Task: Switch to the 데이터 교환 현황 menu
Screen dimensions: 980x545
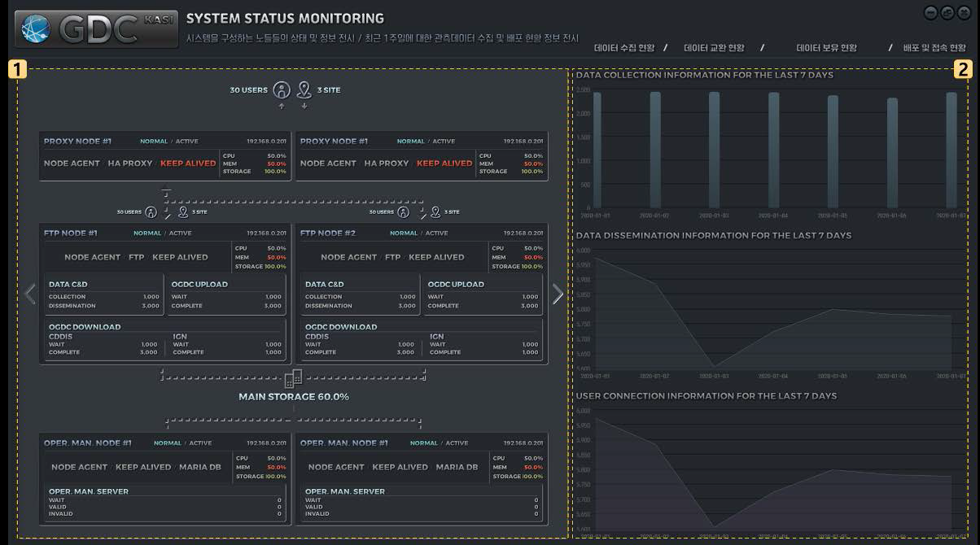Action: pyautogui.click(x=714, y=48)
